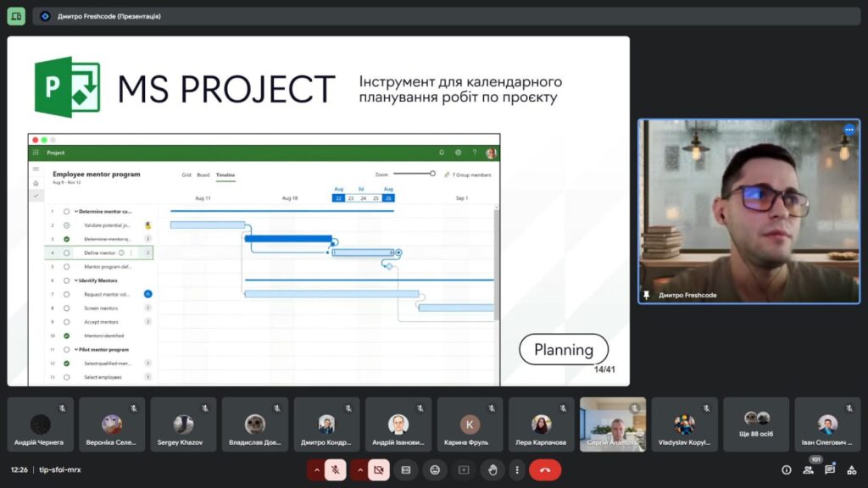This screenshot has height=488, width=868.
Task: Click the tab title 'Дмитро Freshcode (Презентація)'
Action: (109, 16)
